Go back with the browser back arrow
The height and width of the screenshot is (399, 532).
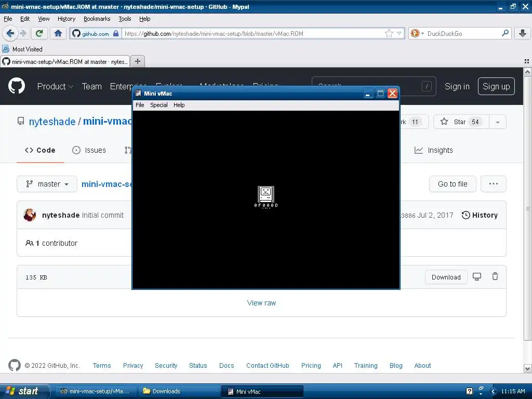(10, 33)
